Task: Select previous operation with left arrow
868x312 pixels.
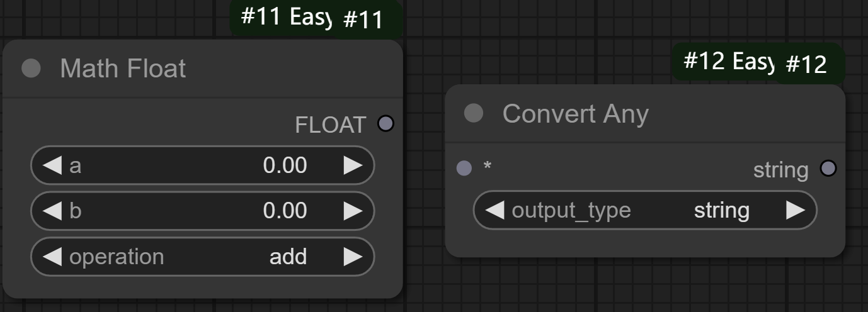Action: tap(52, 257)
